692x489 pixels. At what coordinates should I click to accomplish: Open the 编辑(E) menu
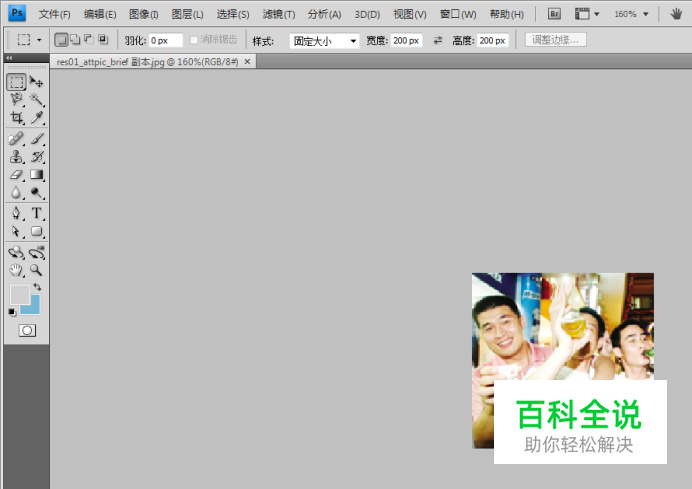[100, 15]
